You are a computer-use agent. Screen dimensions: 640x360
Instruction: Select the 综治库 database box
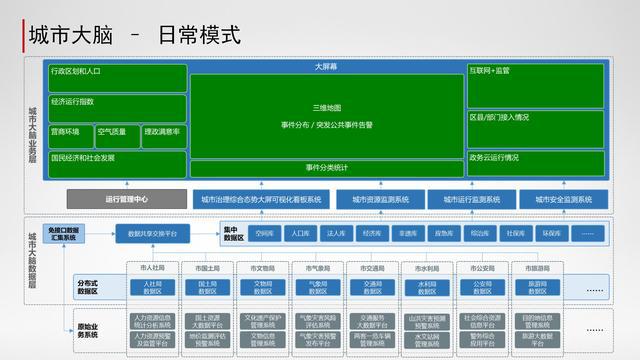click(x=480, y=233)
